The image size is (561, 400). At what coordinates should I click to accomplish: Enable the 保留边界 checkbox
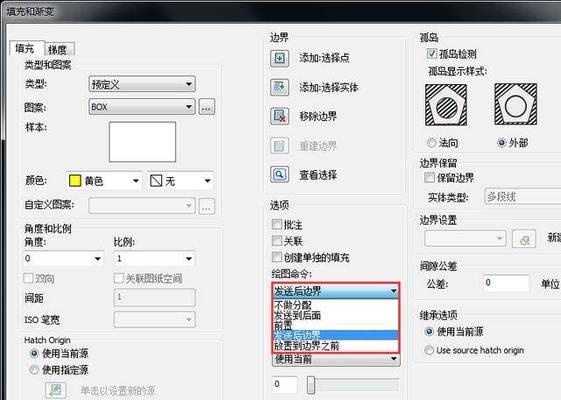point(429,177)
